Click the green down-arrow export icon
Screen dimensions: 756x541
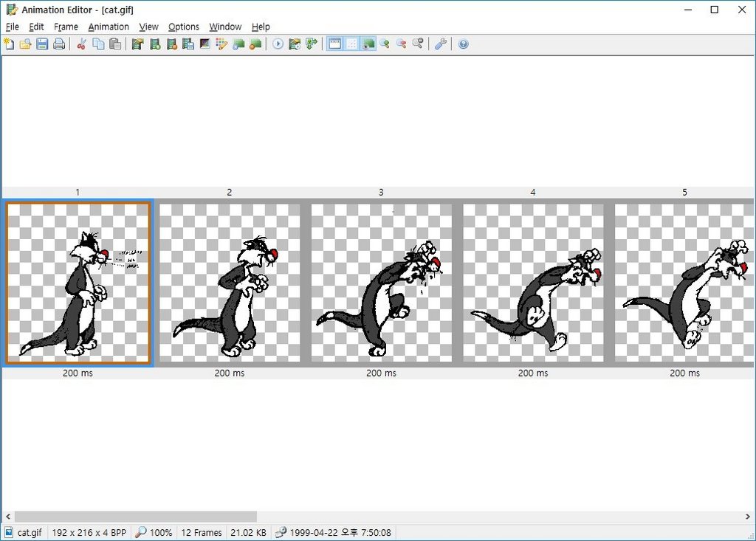click(x=312, y=44)
